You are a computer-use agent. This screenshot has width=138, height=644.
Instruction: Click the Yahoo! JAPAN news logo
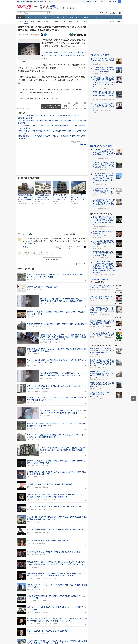(27, 7)
